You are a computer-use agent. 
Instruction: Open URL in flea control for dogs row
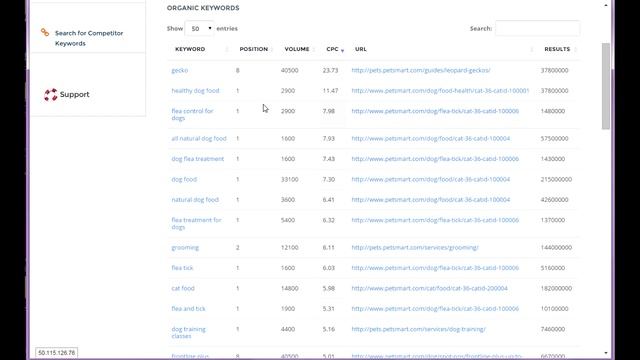(435, 111)
